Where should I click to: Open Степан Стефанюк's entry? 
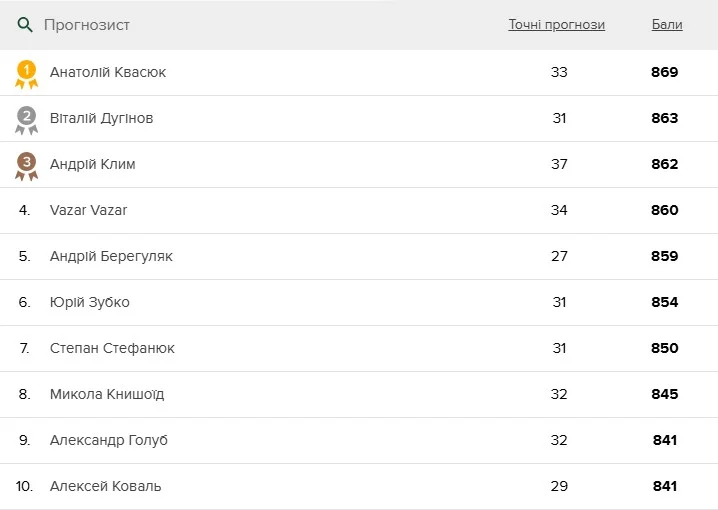click(112, 349)
